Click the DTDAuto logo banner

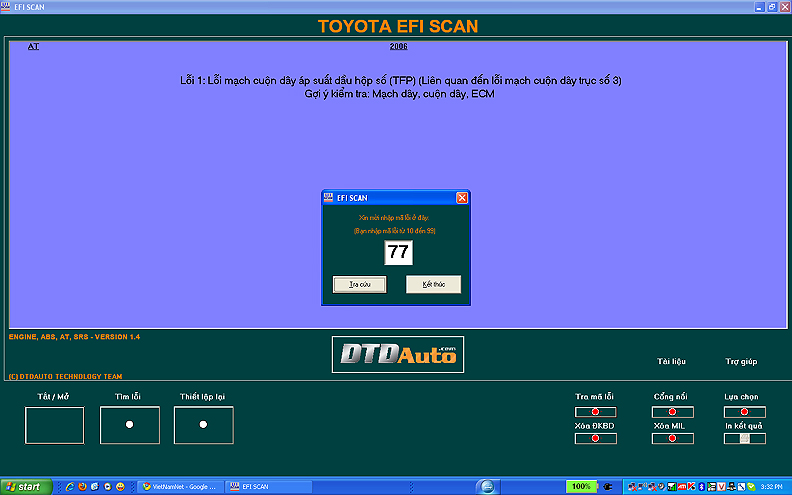tap(398, 355)
